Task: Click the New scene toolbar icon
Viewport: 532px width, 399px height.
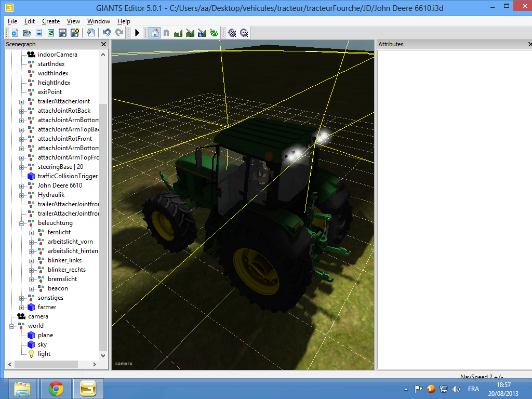Action: pyautogui.click(x=14, y=33)
